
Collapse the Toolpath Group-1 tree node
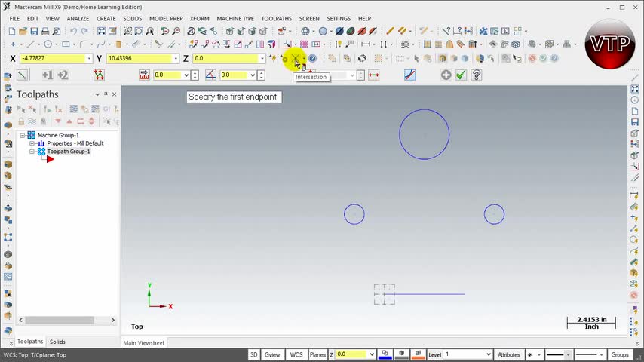click(x=32, y=152)
